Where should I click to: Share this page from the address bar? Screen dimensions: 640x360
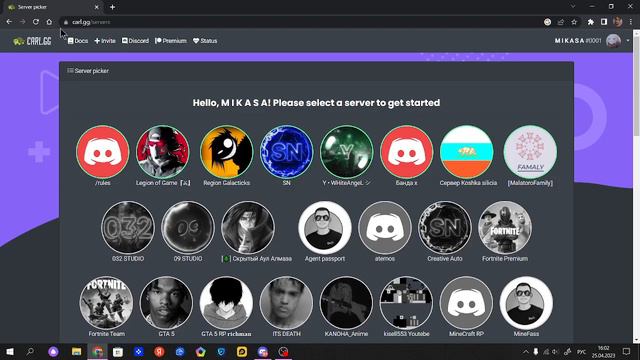[x=561, y=22]
